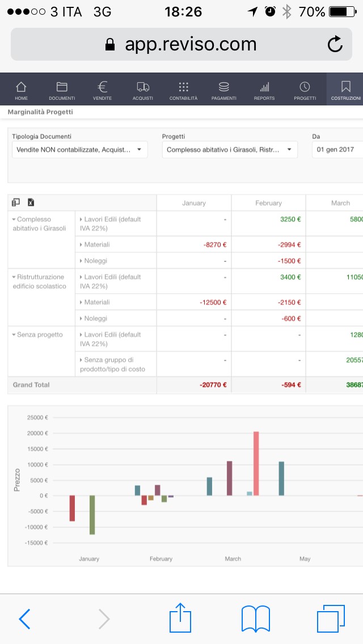Collapse the Ristrutturazione edificio scolastico group
The image size is (363, 644).
14,277
